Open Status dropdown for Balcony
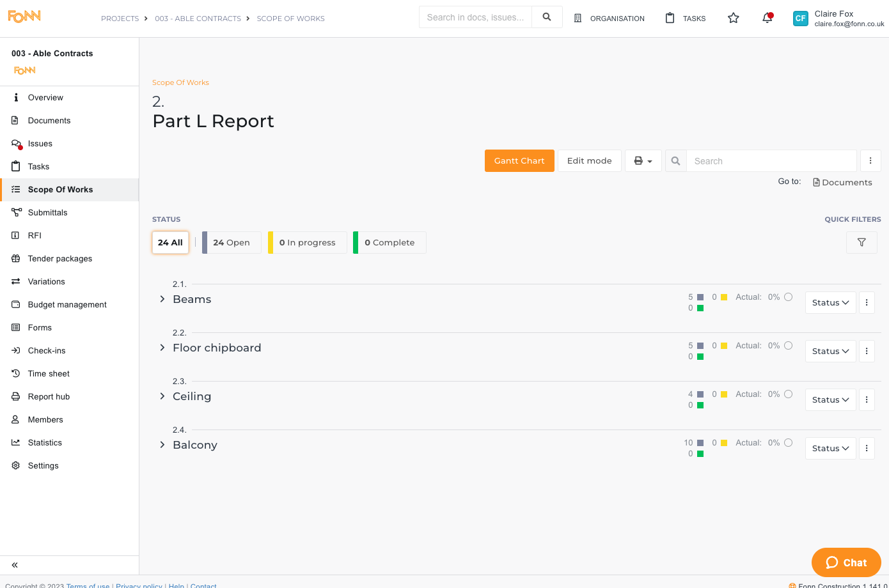Screen dimensions: 889x588 [x=830, y=449]
